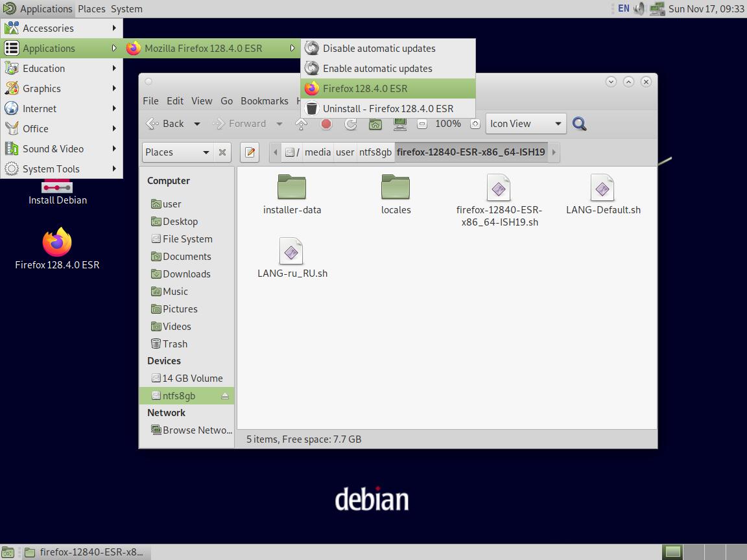Select Disable automatic updates entry

(388, 48)
